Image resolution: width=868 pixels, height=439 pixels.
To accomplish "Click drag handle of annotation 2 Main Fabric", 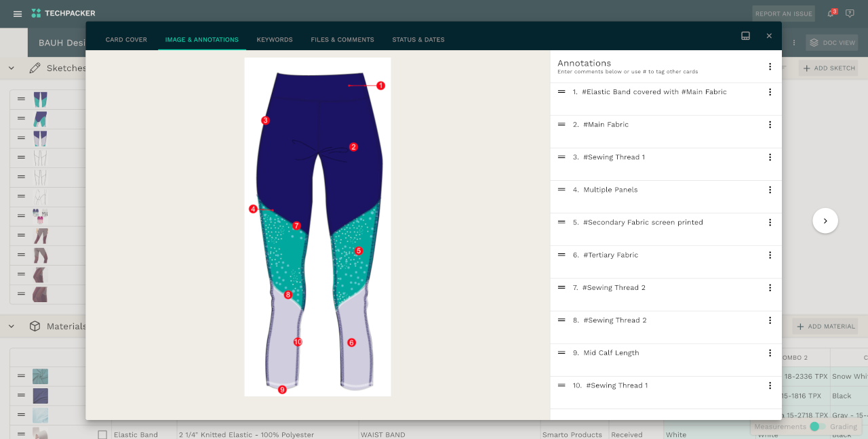I will (561, 125).
